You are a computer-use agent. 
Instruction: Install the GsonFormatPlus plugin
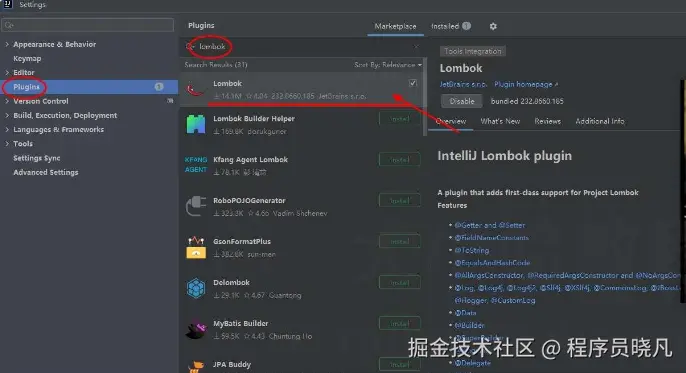point(399,241)
